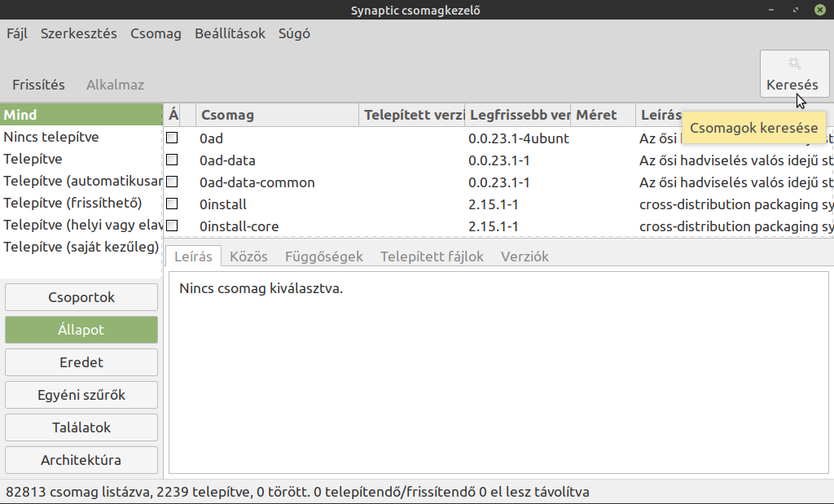Click the Egyéni szűrők button
The width and height of the screenshot is (834, 504).
81,395
